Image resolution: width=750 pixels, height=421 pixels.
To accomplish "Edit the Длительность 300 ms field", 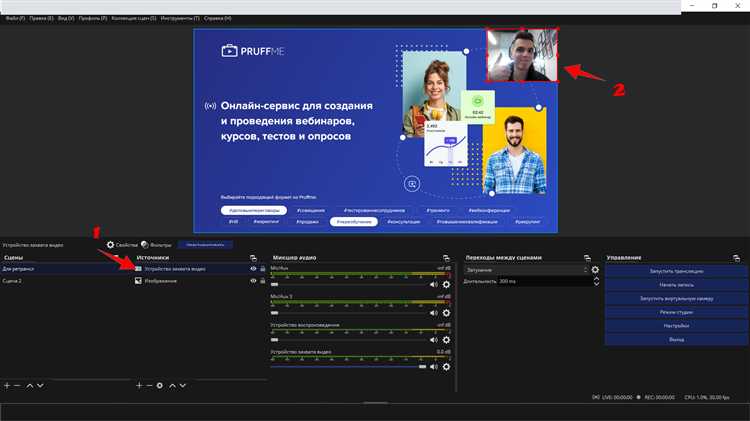I will point(544,281).
